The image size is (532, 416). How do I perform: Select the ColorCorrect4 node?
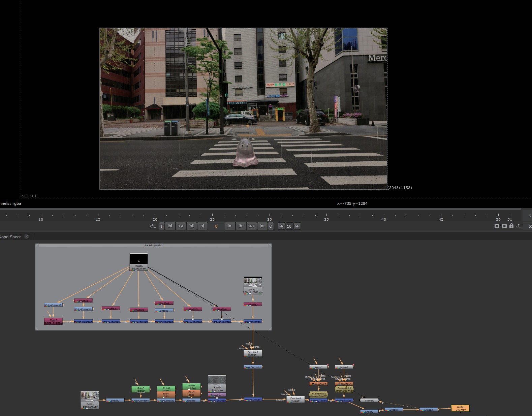(x=140, y=401)
